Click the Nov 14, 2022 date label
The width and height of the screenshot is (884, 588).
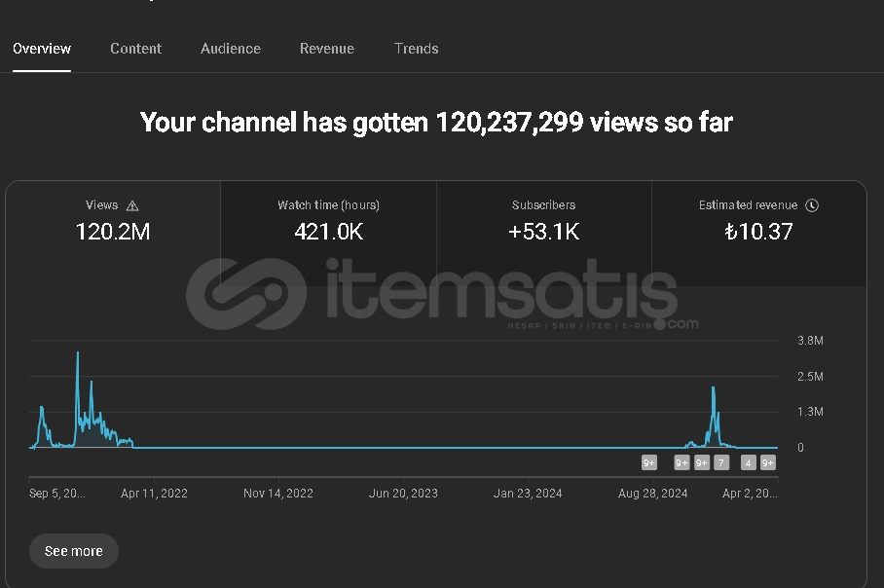277,494
